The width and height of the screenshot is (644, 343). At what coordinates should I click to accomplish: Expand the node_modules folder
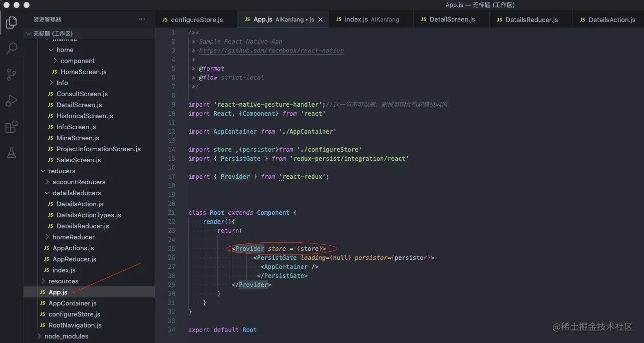[89, 336]
